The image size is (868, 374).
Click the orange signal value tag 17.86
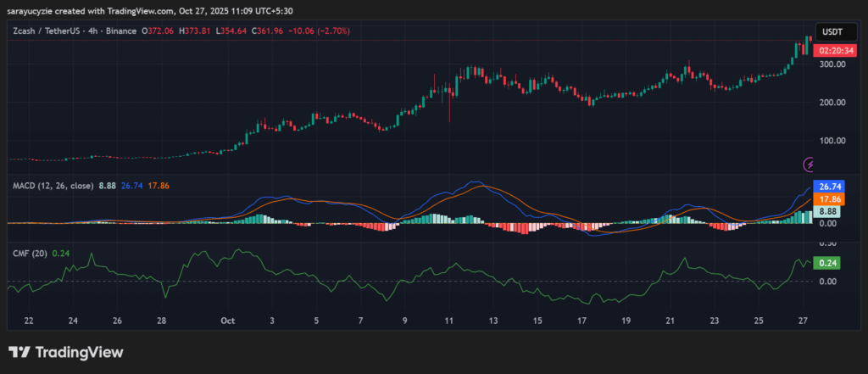826,198
